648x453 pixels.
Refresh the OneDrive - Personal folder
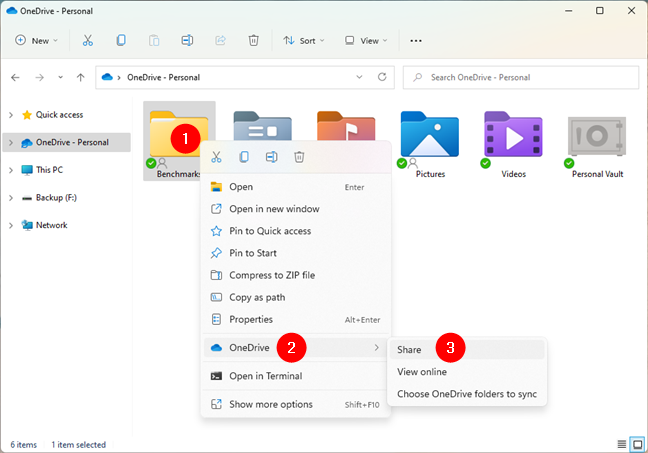(x=382, y=77)
